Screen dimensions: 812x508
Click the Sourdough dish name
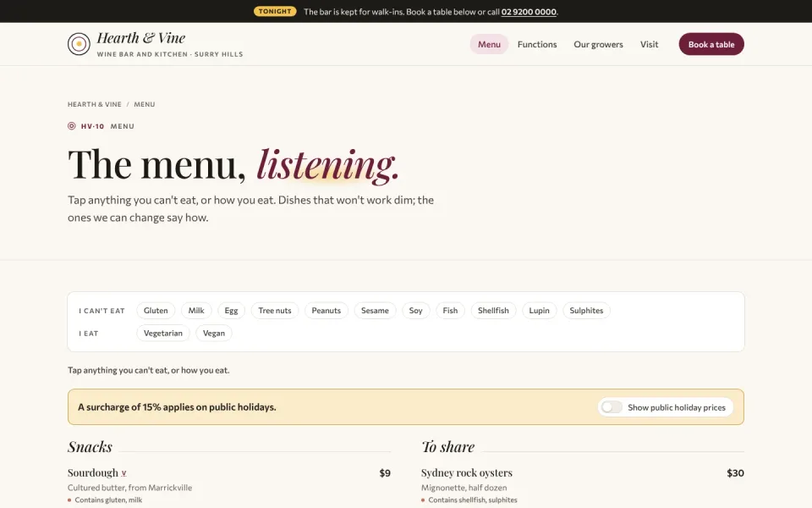click(x=93, y=472)
